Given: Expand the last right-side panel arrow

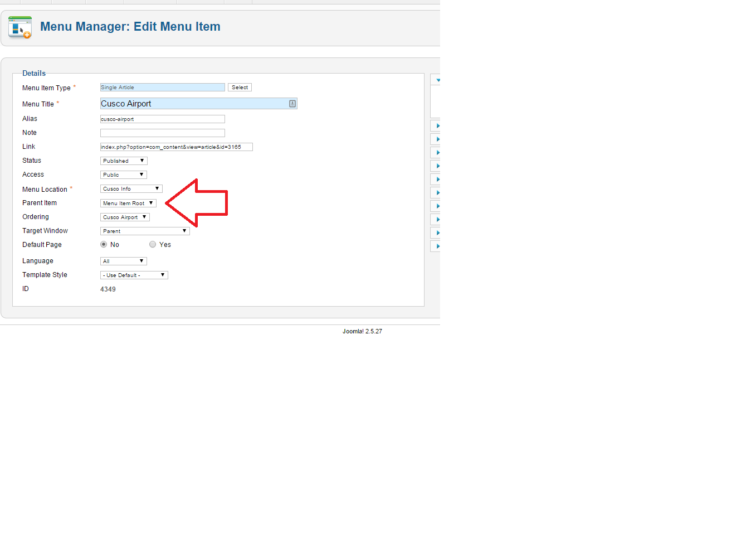Looking at the screenshot, I should 438,246.
